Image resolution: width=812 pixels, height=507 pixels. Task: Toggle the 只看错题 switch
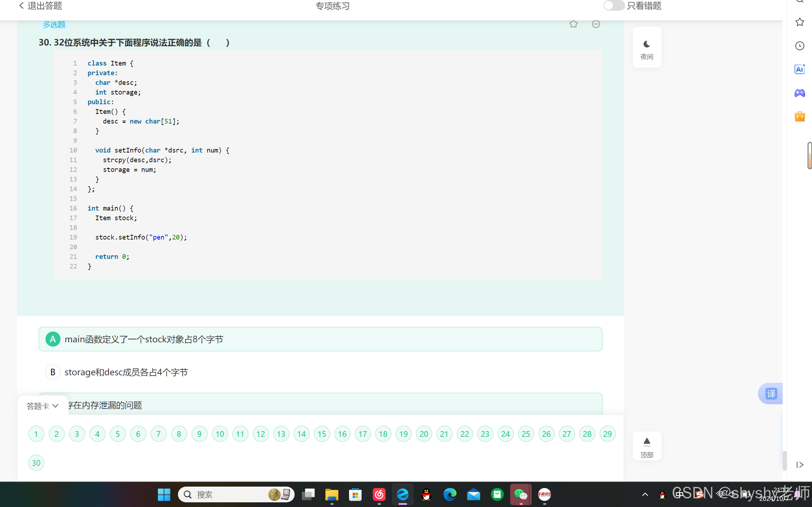[x=614, y=6]
